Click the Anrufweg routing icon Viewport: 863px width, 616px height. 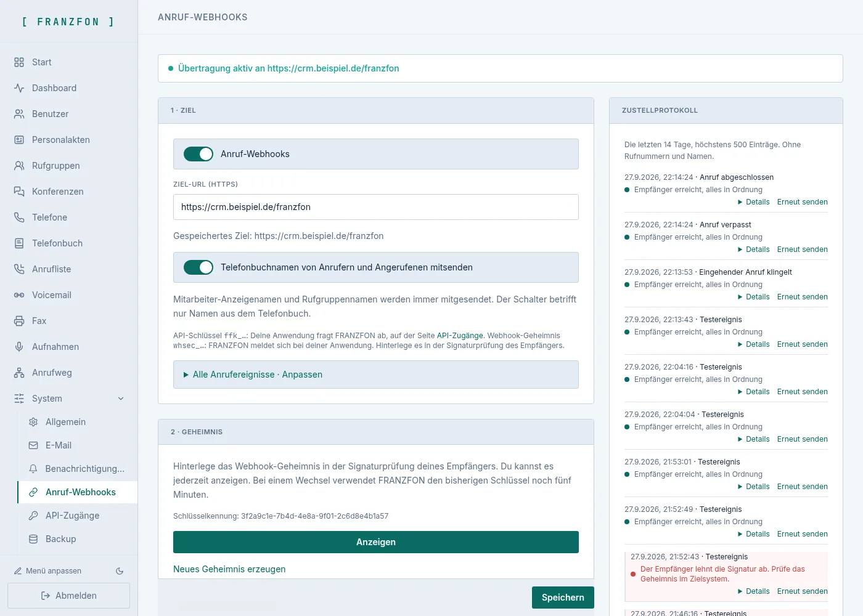tap(19, 373)
